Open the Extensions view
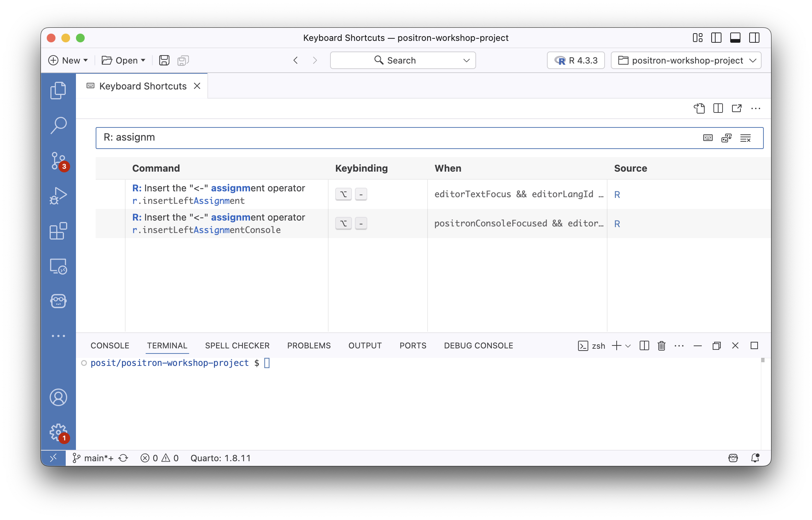Screen dimensions: 812x520 (x=58, y=231)
